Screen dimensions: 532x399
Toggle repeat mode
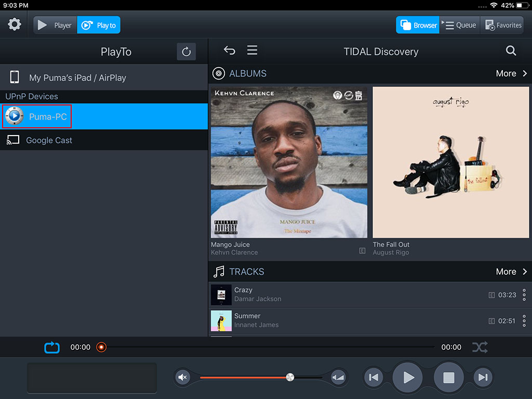[x=52, y=347]
